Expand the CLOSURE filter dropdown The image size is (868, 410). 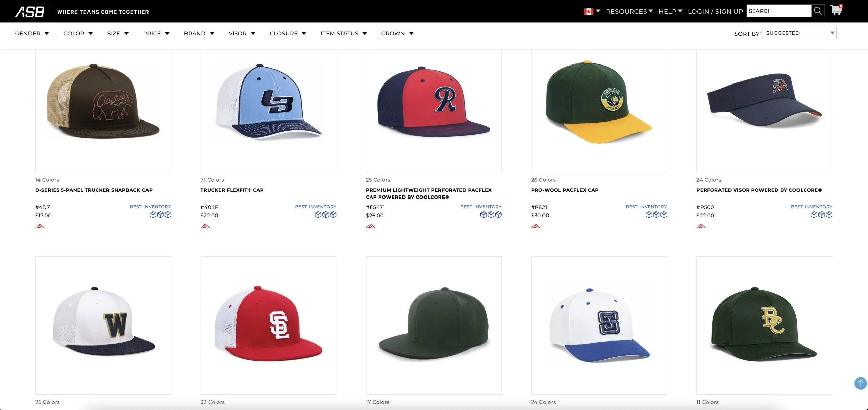[x=288, y=33]
